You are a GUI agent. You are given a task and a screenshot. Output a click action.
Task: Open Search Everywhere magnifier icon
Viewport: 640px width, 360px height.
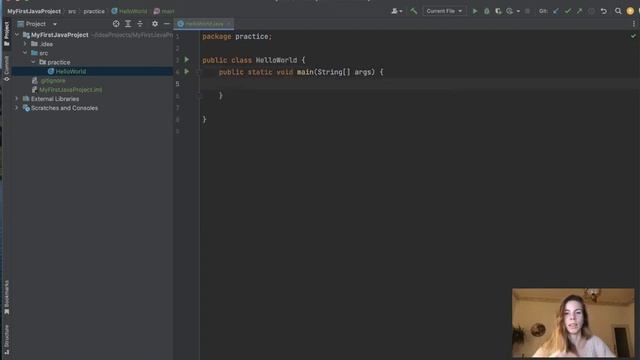618,11
